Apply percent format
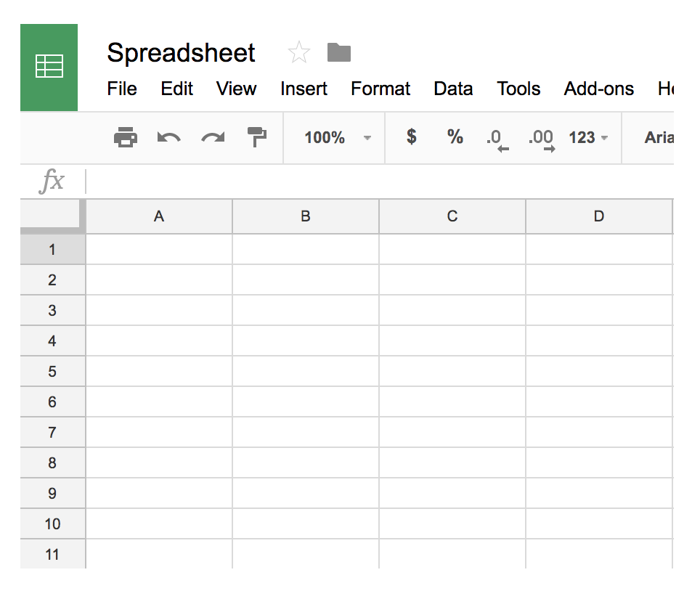700x591 pixels. (x=455, y=137)
